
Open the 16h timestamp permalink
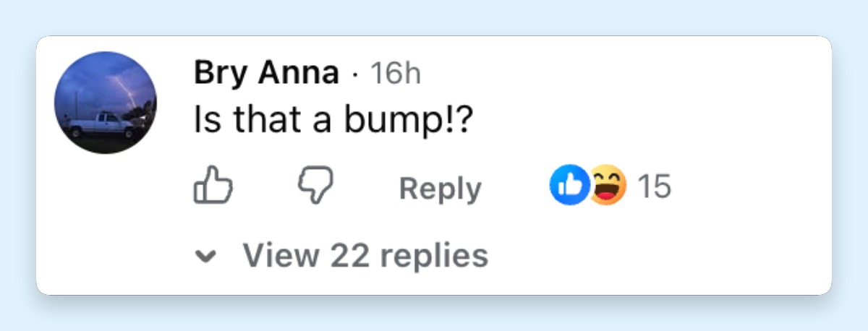click(396, 74)
